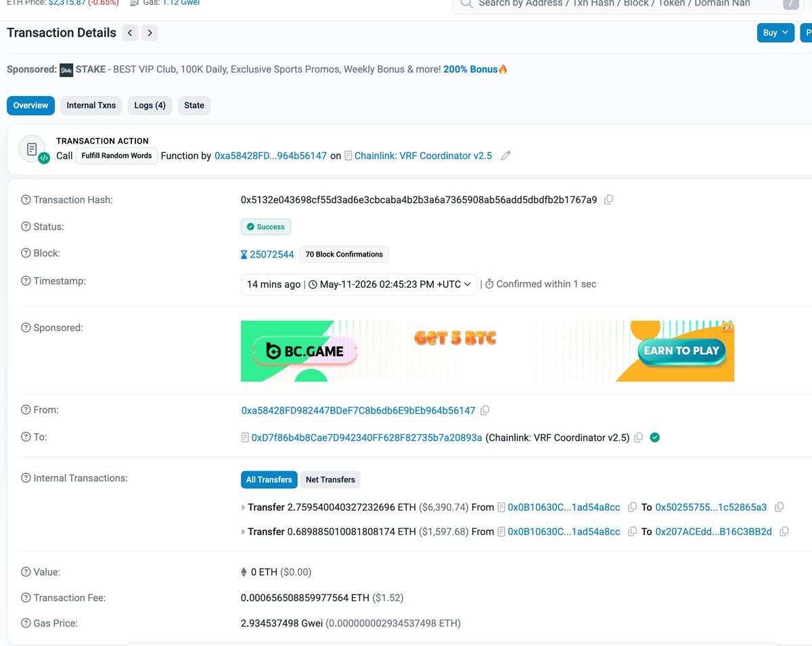Viewport: 812px width, 646px height.
Task: Switch to the State tab
Action: coord(194,106)
